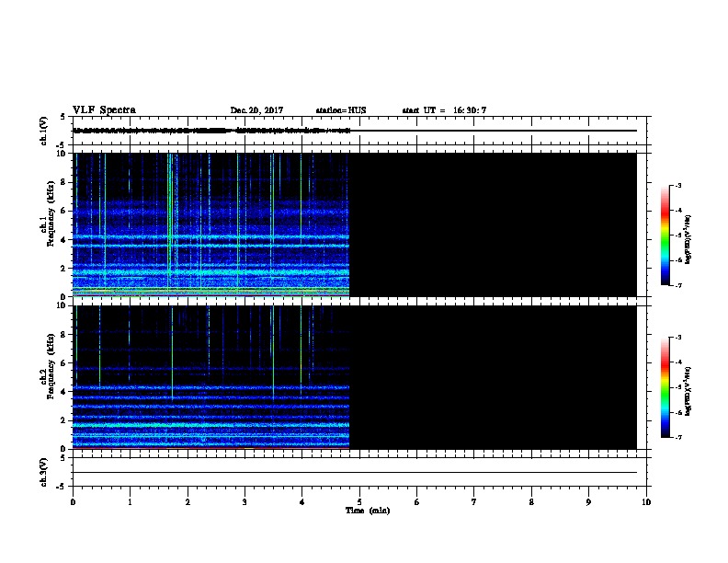Click the "station=HUS" header label

341,110
